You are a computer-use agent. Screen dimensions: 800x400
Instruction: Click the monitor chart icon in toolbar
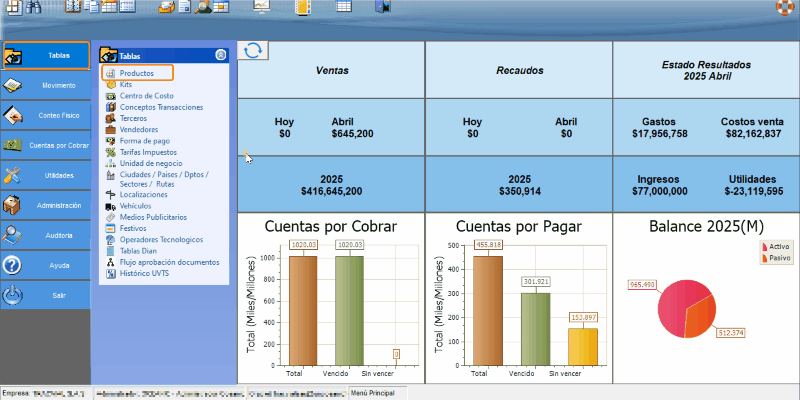(262, 7)
